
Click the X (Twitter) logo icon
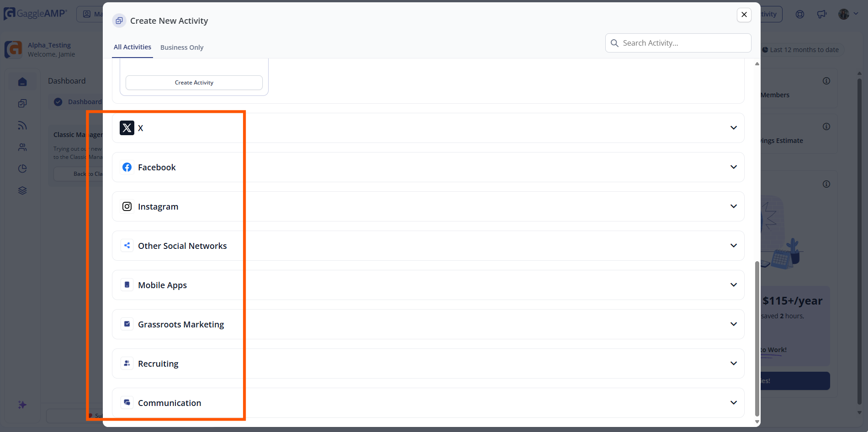click(x=127, y=128)
